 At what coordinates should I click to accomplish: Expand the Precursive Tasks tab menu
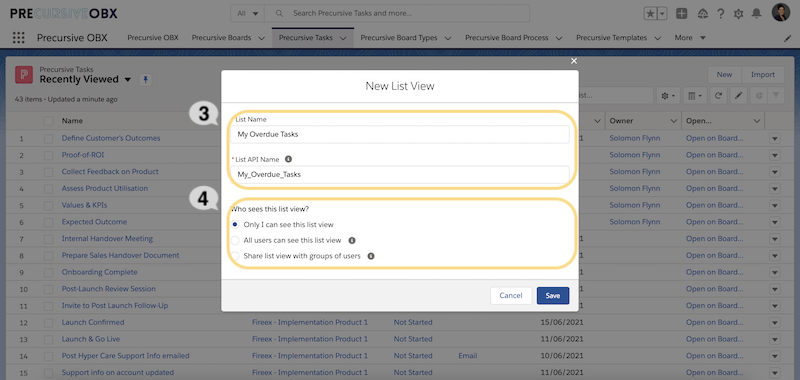click(x=343, y=38)
